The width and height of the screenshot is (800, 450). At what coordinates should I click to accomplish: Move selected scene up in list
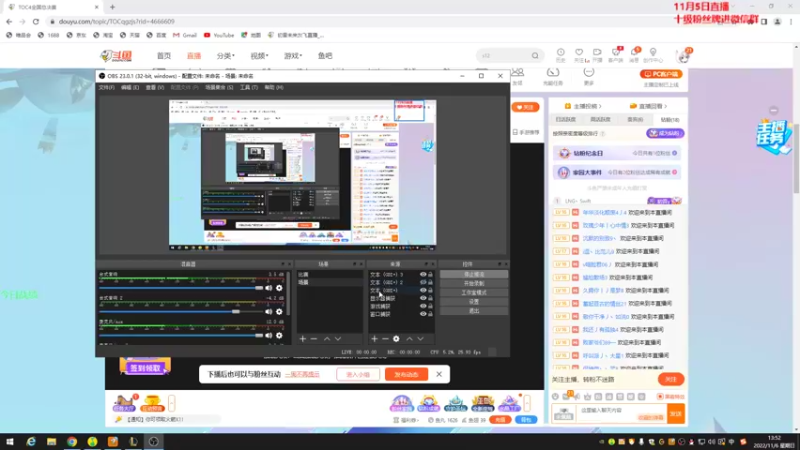[327, 339]
